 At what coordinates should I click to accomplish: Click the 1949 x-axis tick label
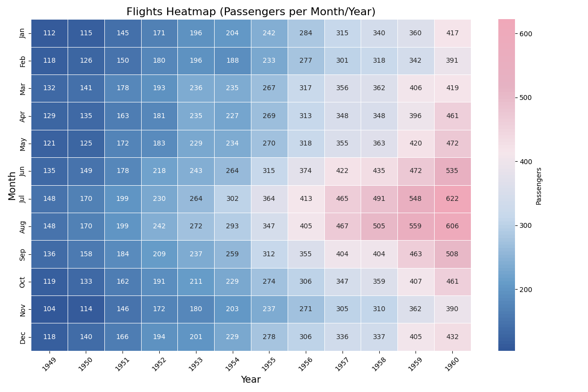pyautogui.click(x=49, y=364)
